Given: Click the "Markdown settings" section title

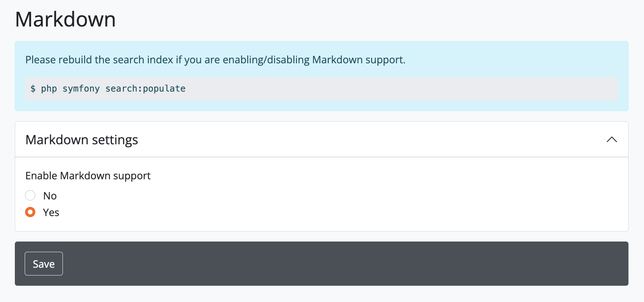Looking at the screenshot, I should (x=82, y=140).
